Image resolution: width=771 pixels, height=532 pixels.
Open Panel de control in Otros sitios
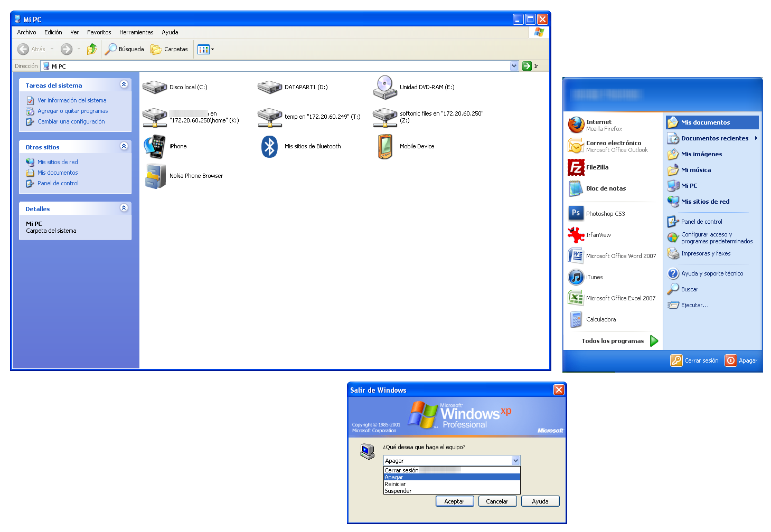point(58,183)
